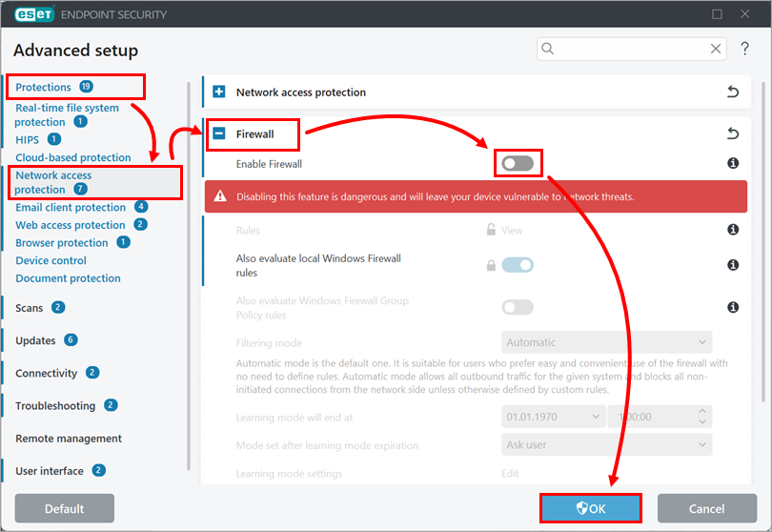Select Scans category

tap(29, 308)
